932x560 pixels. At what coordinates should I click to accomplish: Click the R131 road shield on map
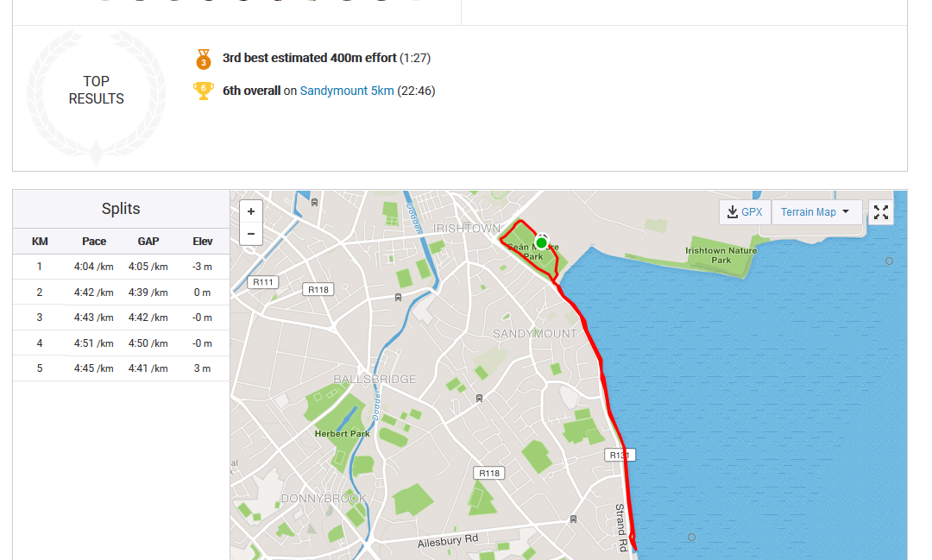pyautogui.click(x=620, y=455)
